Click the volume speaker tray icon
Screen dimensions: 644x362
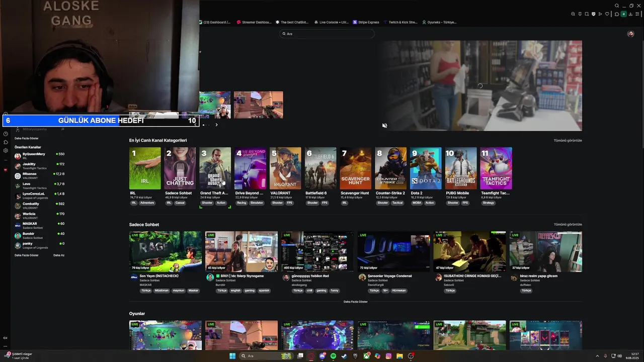(619, 356)
